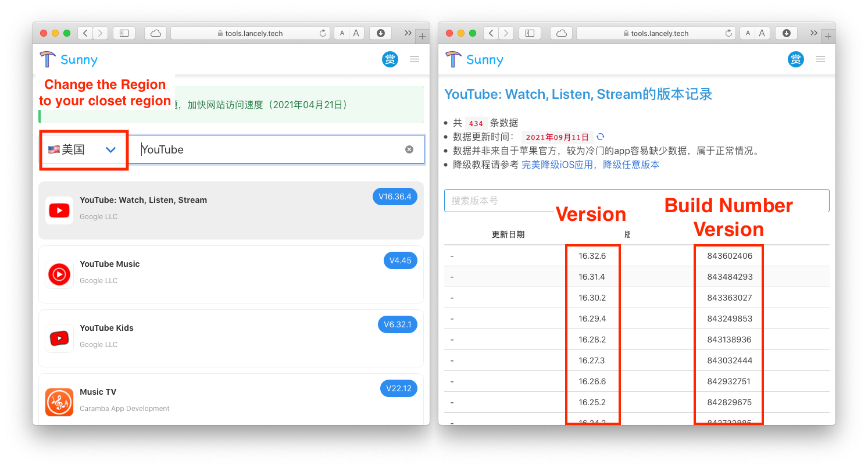
Task: Open Downloads in the left Safari toolbar
Action: pos(381,33)
